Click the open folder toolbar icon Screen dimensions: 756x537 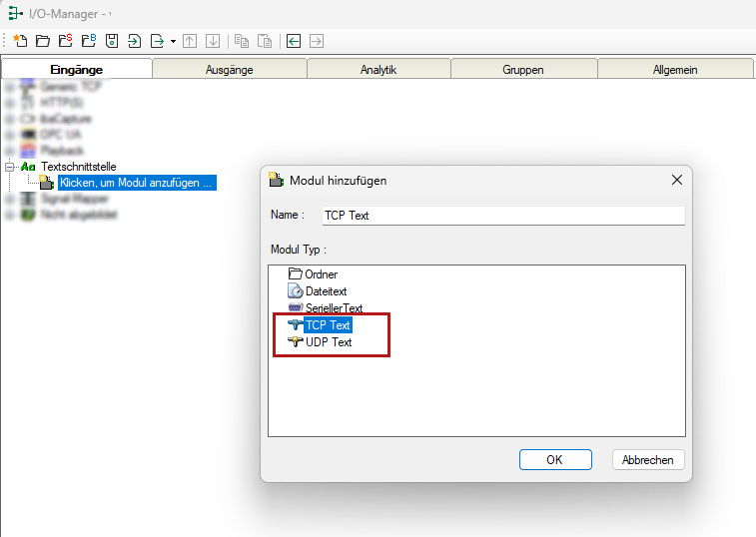[x=42, y=41]
